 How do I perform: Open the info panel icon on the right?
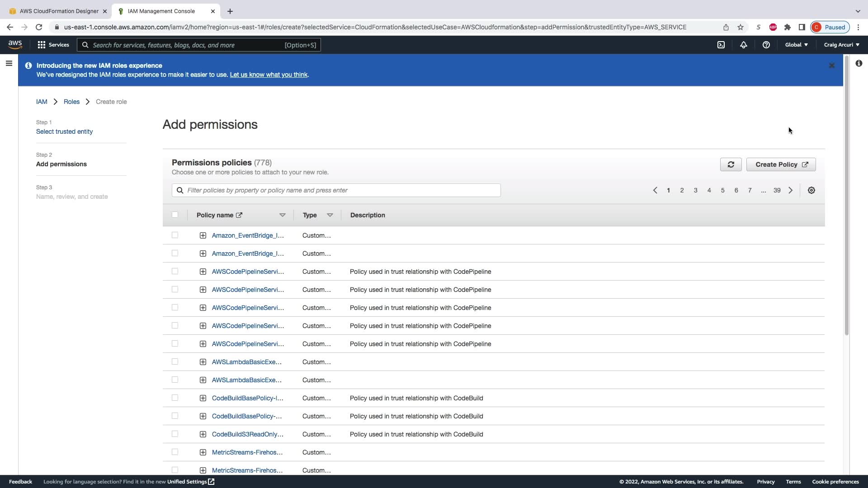pyautogui.click(x=859, y=63)
